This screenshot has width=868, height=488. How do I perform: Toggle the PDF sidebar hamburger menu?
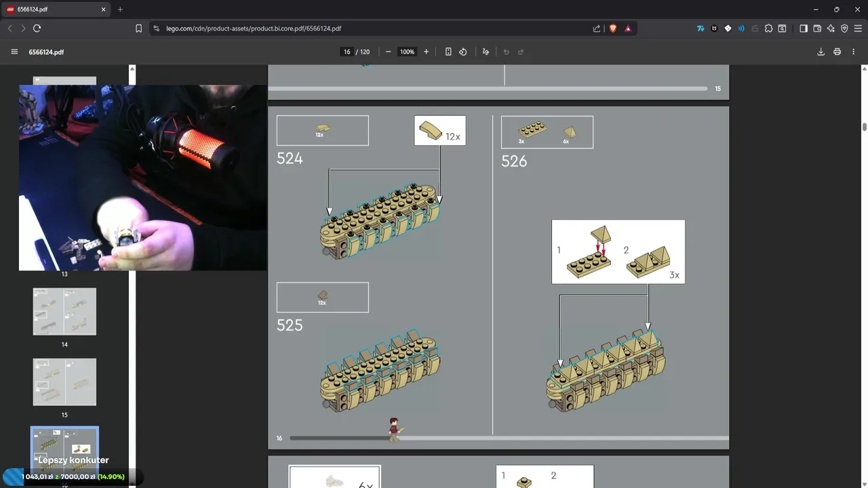(14, 52)
